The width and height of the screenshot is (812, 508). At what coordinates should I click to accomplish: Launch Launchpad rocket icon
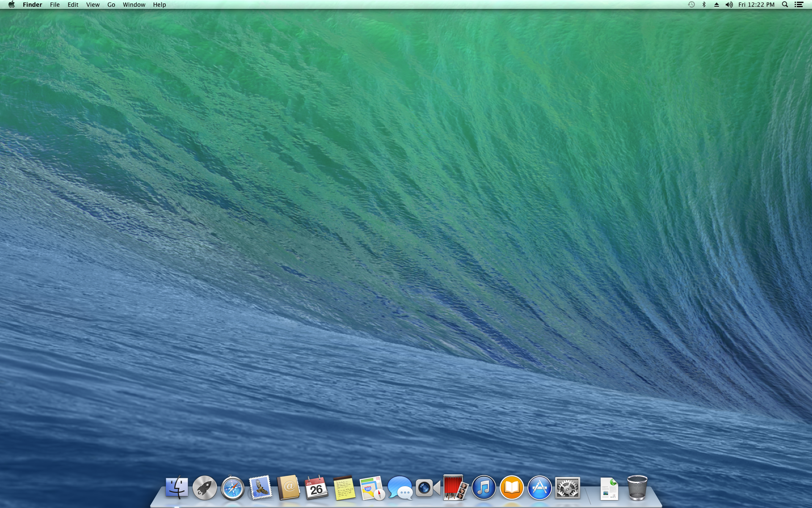205,488
